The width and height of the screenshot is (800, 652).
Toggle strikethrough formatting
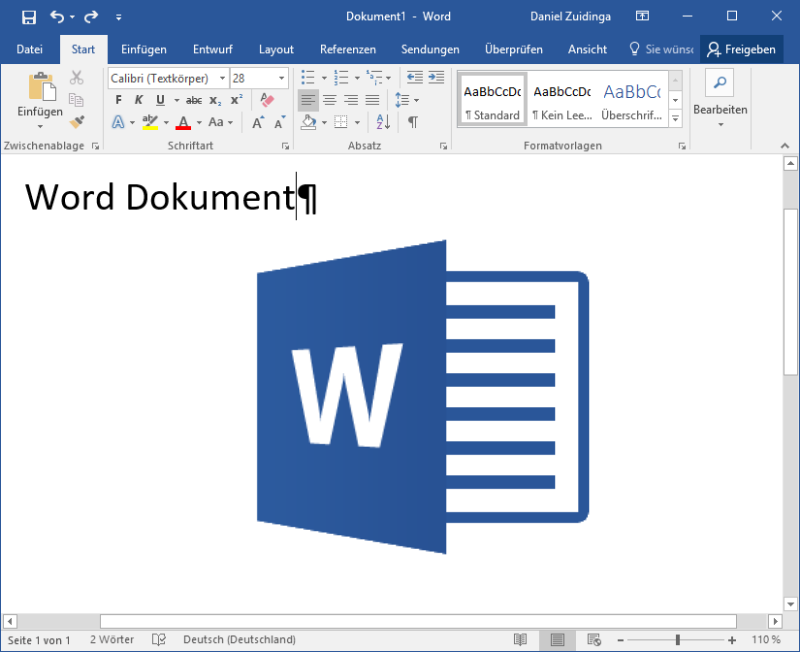[194, 100]
